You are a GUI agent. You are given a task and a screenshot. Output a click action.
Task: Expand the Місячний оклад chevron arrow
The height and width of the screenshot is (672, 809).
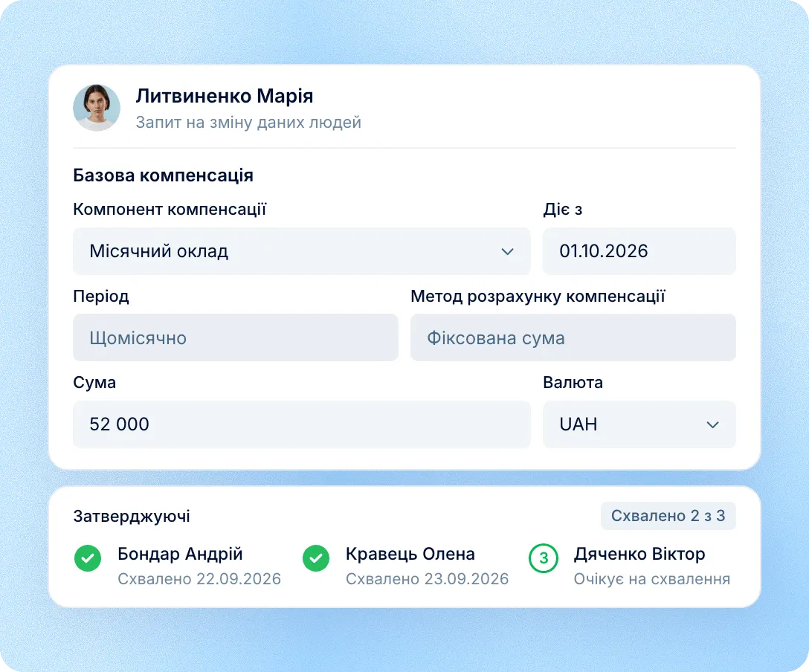(508, 252)
